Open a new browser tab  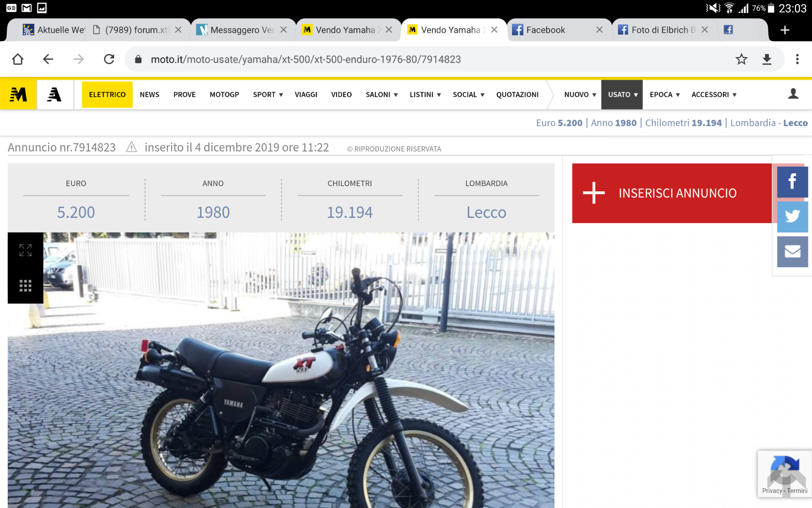pyautogui.click(x=785, y=30)
